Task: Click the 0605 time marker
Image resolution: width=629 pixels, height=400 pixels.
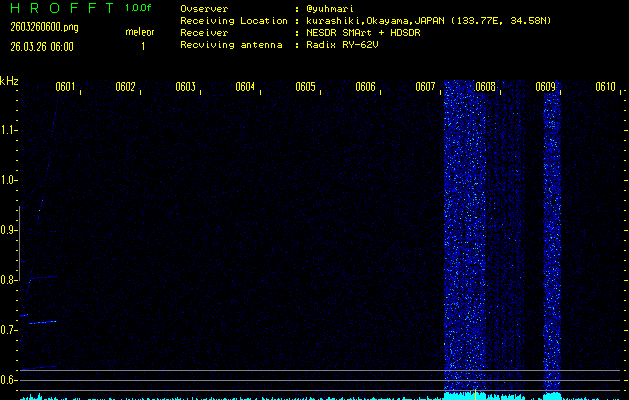Action: coord(305,87)
